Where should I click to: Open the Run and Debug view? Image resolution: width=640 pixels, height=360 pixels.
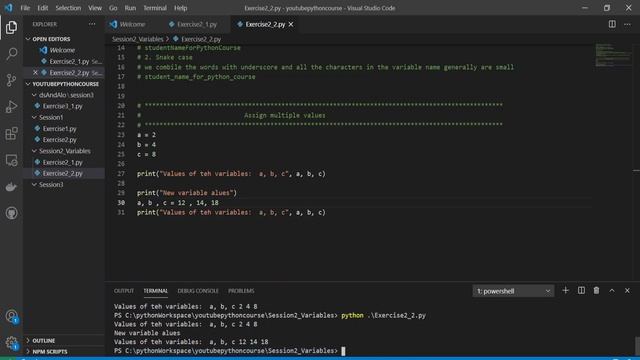coord(11,107)
